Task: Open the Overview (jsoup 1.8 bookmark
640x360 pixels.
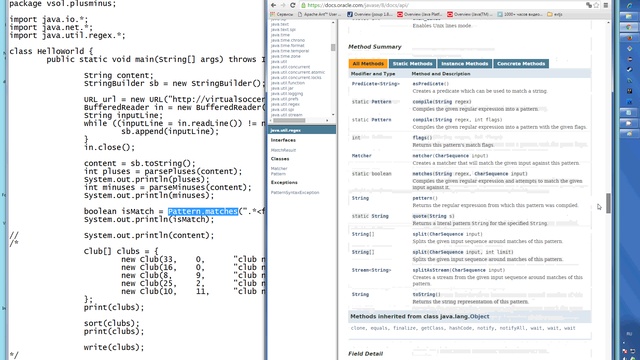Action: pyautogui.click(x=370, y=14)
